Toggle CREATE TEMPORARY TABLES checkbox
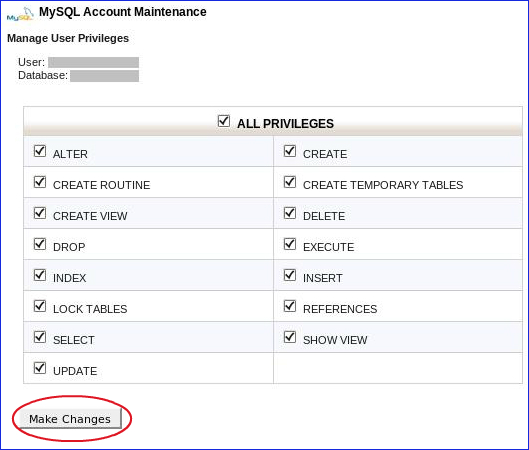529x450 pixels. [290, 182]
